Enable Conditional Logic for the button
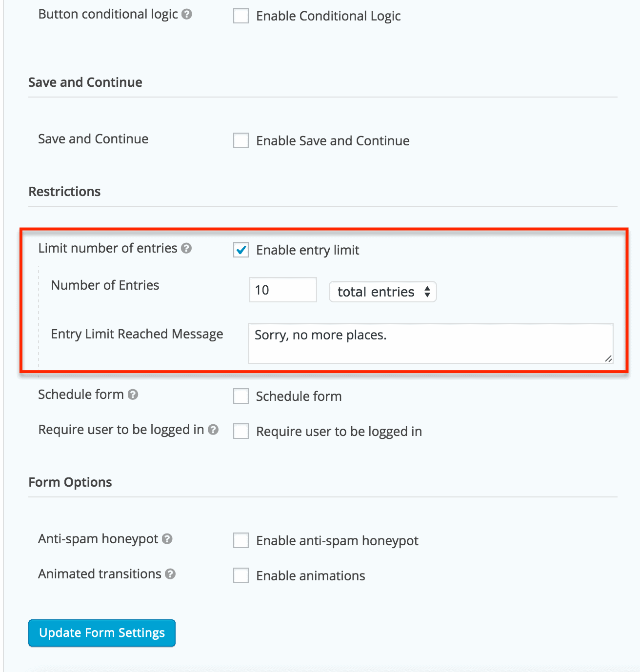Viewport: 640px width, 672px height. tap(240, 16)
